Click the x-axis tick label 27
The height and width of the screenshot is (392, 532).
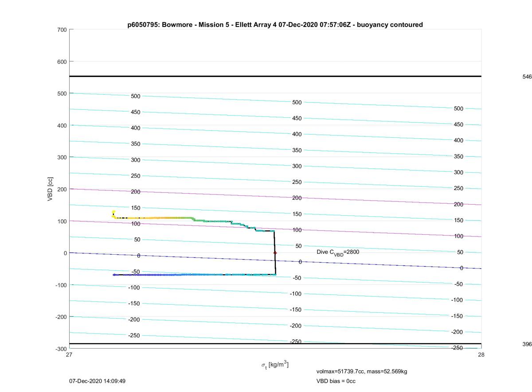pos(69,355)
